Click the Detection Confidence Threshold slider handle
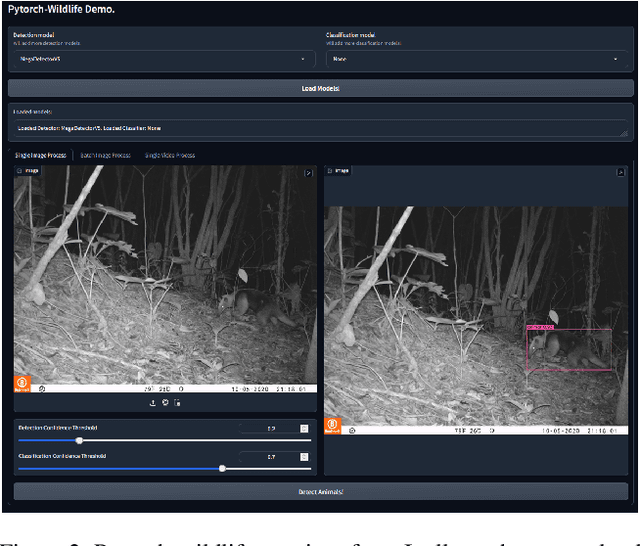The height and width of the screenshot is (546, 640). click(x=80, y=440)
